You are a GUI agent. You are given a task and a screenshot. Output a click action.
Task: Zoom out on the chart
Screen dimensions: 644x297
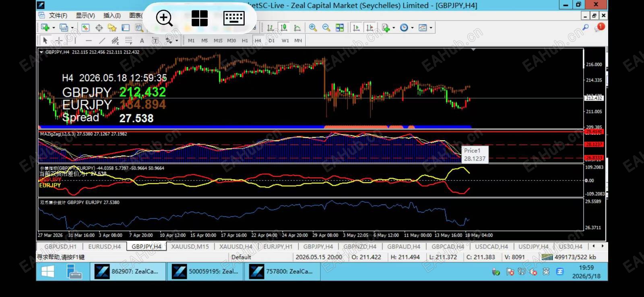tap(326, 27)
